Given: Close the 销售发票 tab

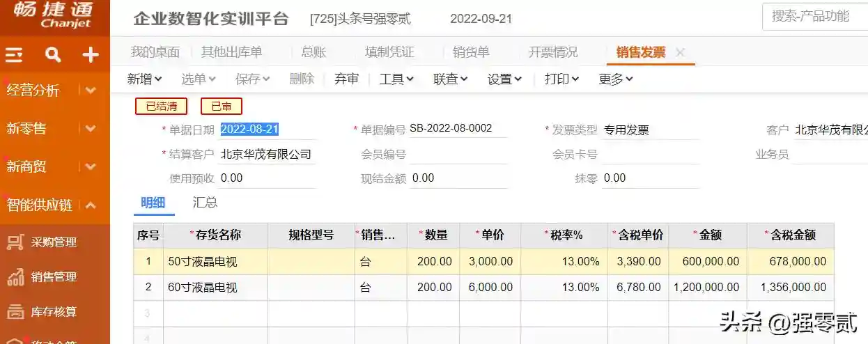Looking at the screenshot, I should [681, 52].
